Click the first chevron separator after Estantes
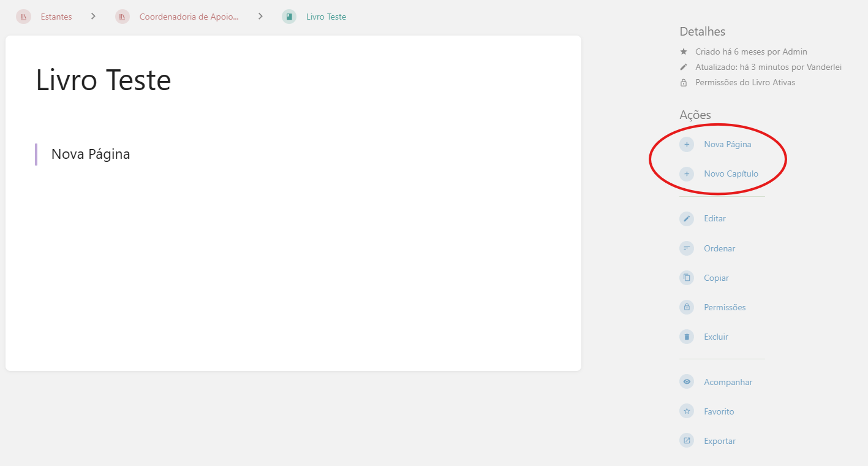Viewport: 868px width, 466px height. tap(93, 17)
